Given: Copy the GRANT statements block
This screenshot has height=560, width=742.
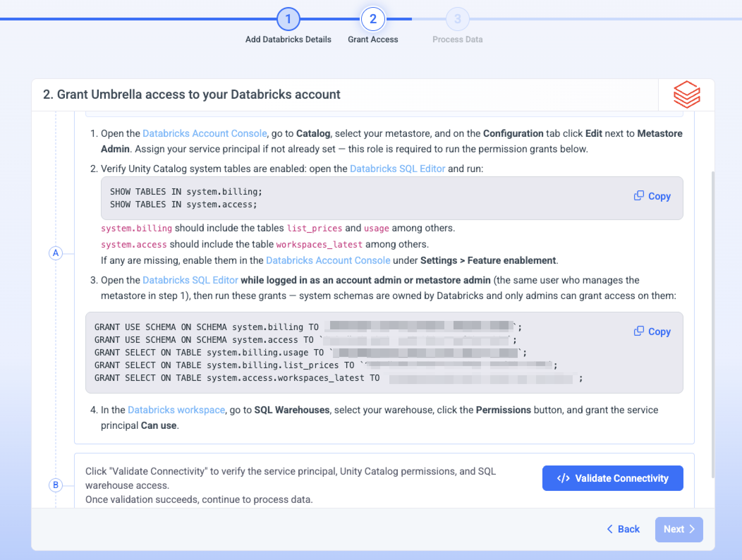Looking at the screenshot, I should tap(652, 331).
